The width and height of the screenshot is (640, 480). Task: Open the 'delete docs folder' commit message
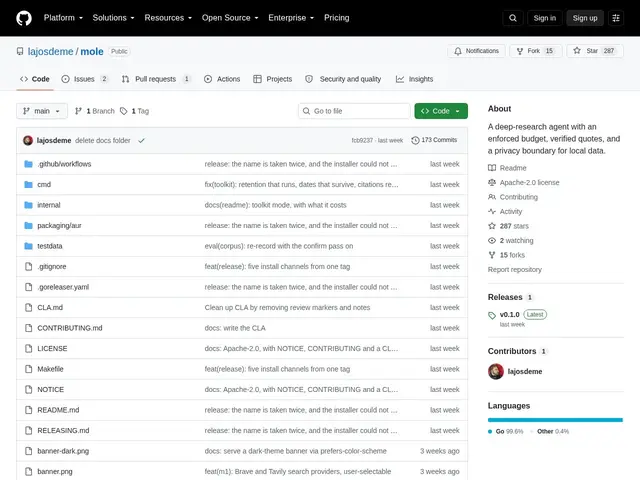click(103, 140)
